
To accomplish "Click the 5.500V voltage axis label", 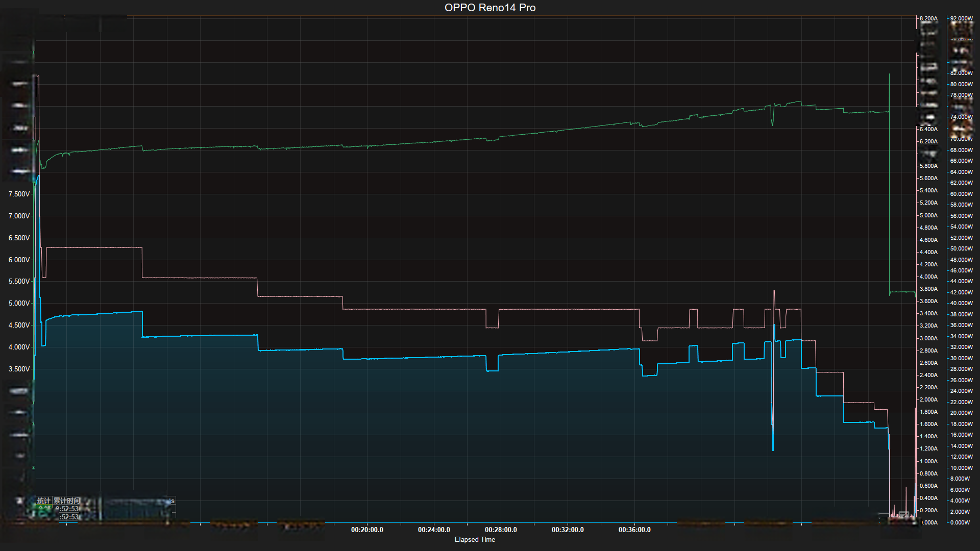I will [x=19, y=282].
